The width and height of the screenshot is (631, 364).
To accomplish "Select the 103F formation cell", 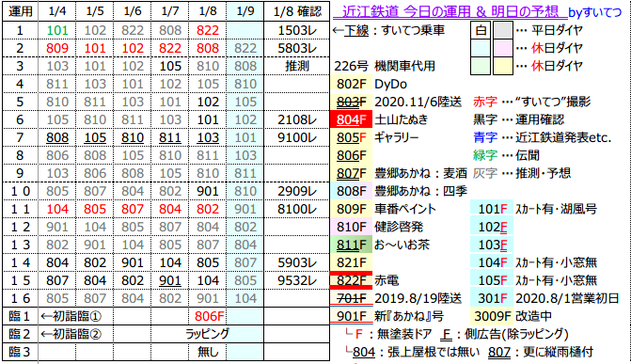I will (492, 245).
